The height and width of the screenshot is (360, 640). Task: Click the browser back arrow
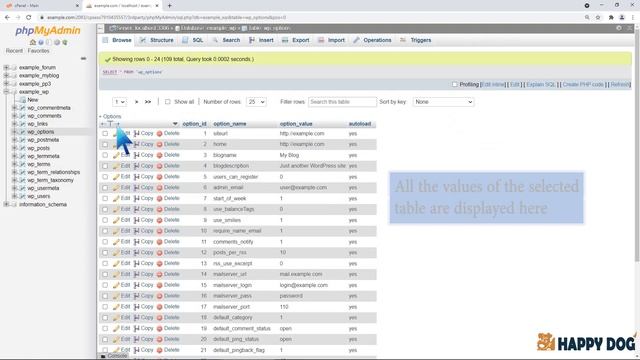point(7,17)
